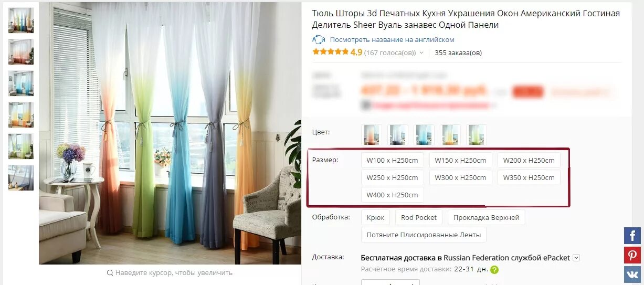Select size W100 x H250cm
The width and height of the screenshot is (644, 285).
(x=393, y=160)
